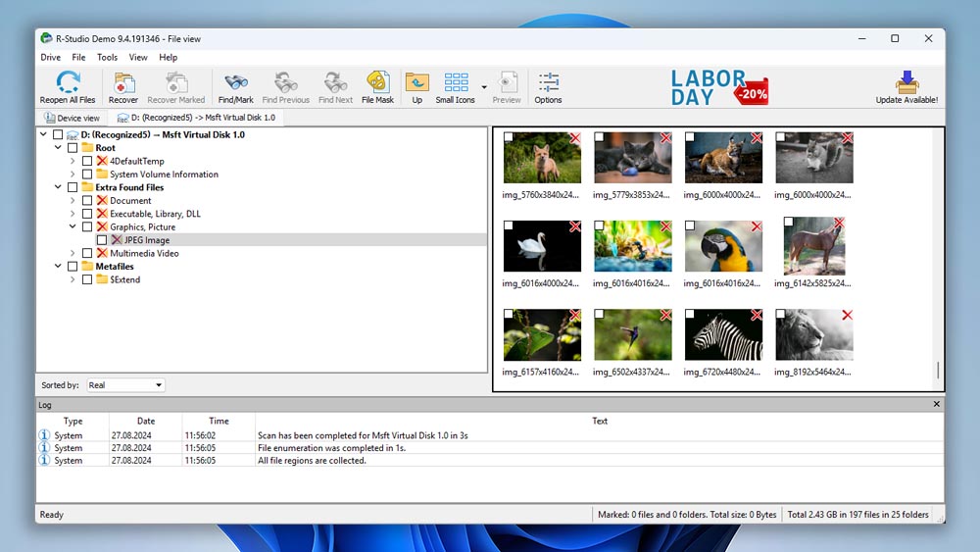Click the Text column header in Log
Viewport: 980px width, 552px height.
point(600,421)
